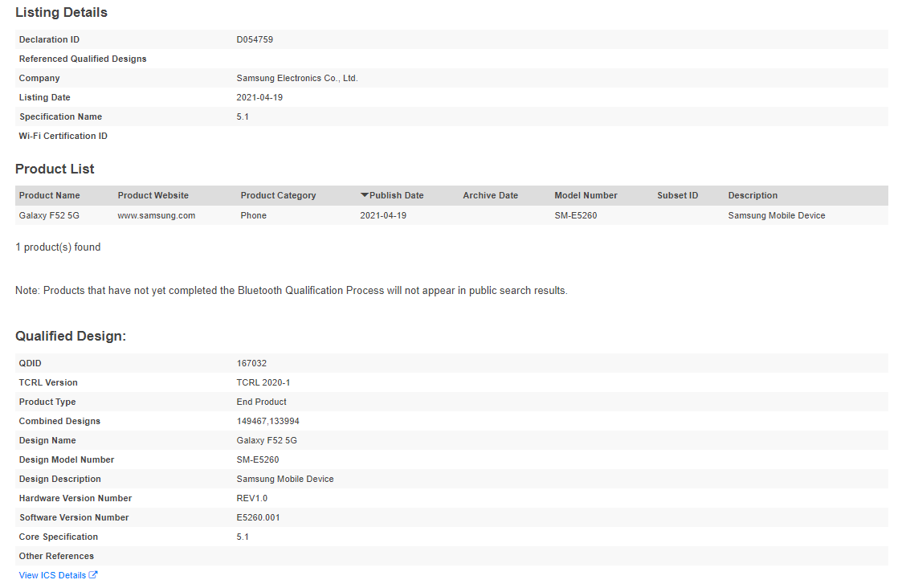The width and height of the screenshot is (902, 588).
Task: Open the View ICS Details link
Action: [x=52, y=575]
